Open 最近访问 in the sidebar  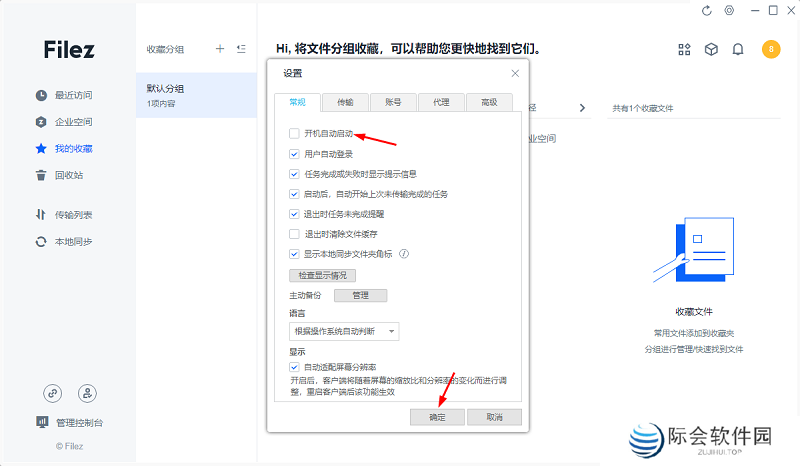(64, 95)
